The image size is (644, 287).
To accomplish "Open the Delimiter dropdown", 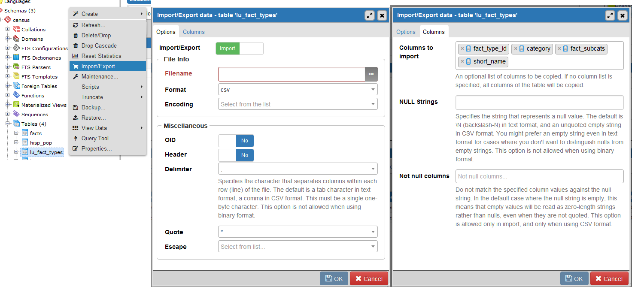I will click(x=298, y=169).
